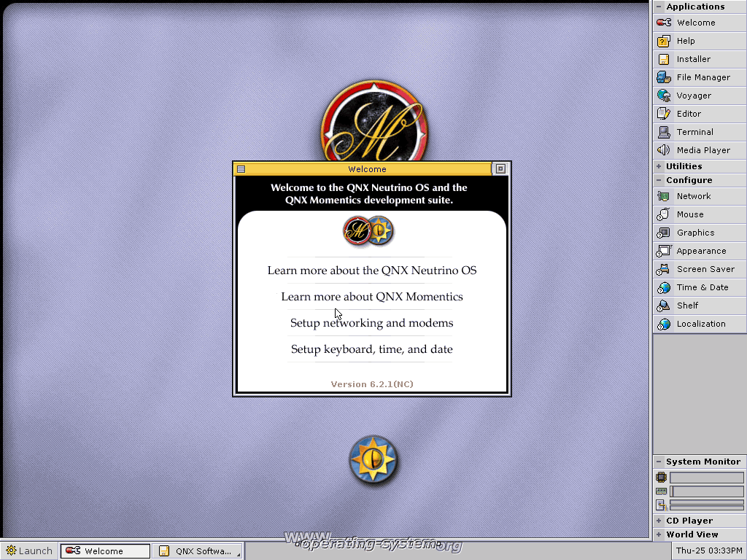Launch the Installer icon
The height and width of the screenshot is (560, 747).
[x=664, y=59]
